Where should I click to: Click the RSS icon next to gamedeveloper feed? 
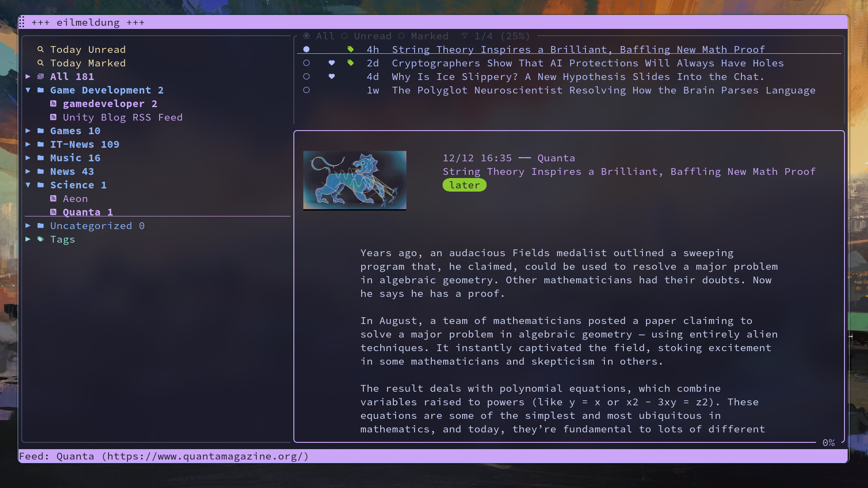pos(53,103)
